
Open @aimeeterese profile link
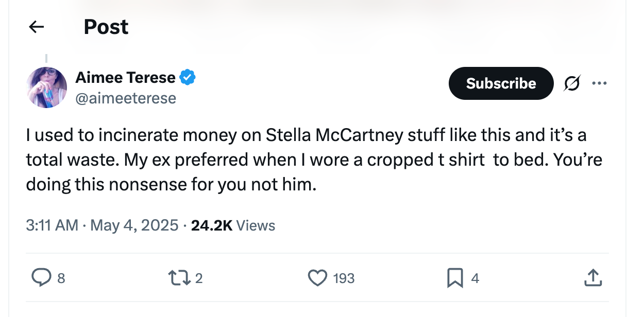[x=126, y=98]
